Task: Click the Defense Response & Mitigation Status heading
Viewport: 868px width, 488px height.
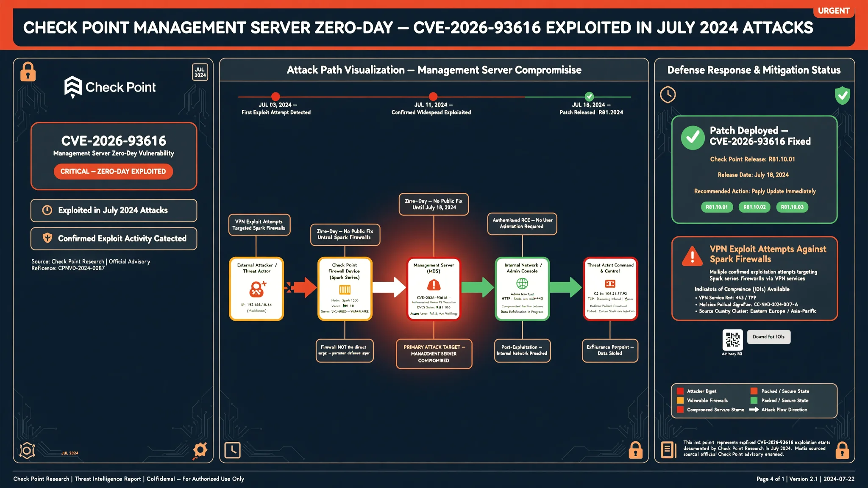Action: tap(754, 70)
